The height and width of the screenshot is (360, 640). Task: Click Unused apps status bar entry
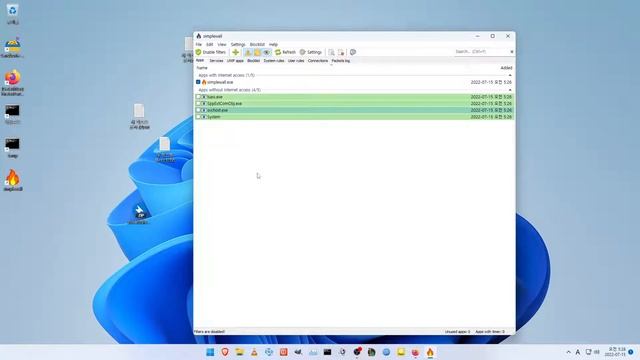coord(457,332)
